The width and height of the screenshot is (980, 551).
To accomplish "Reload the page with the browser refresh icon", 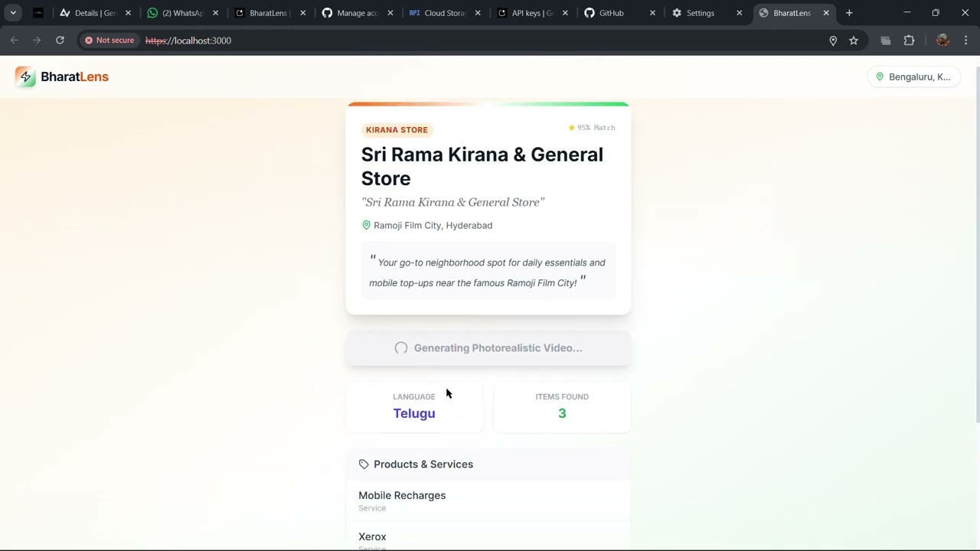I will tap(60, 41).
